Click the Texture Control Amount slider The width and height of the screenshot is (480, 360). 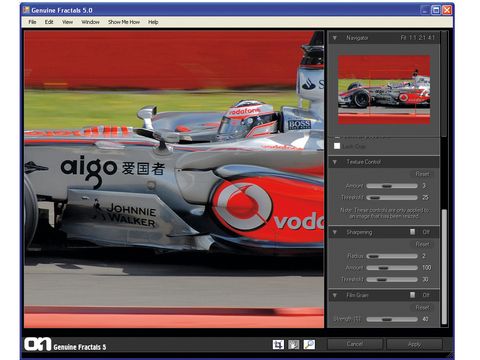pyautogui.click(x=392, y=186)
